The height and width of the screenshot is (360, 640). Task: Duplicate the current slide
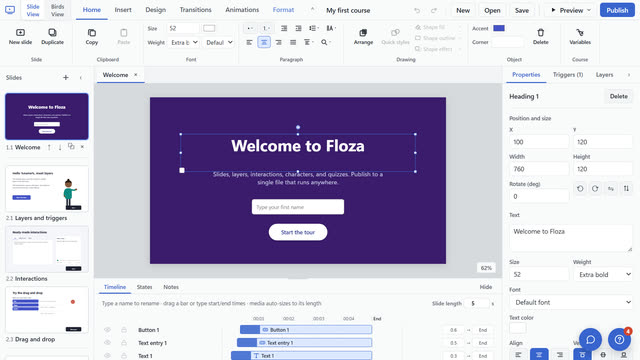[x=52, y=36]
